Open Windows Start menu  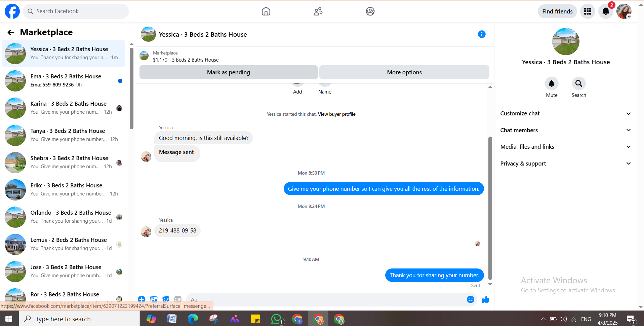pos(9,319)
